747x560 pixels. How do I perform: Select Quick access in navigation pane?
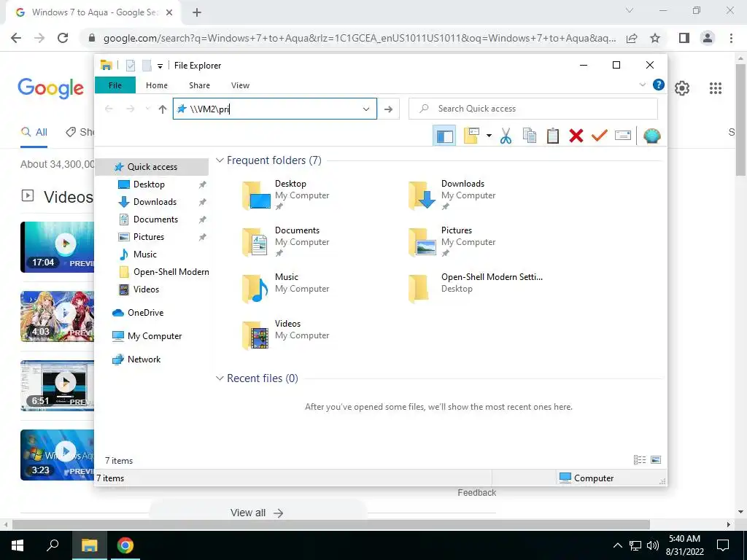pos(152,167)
